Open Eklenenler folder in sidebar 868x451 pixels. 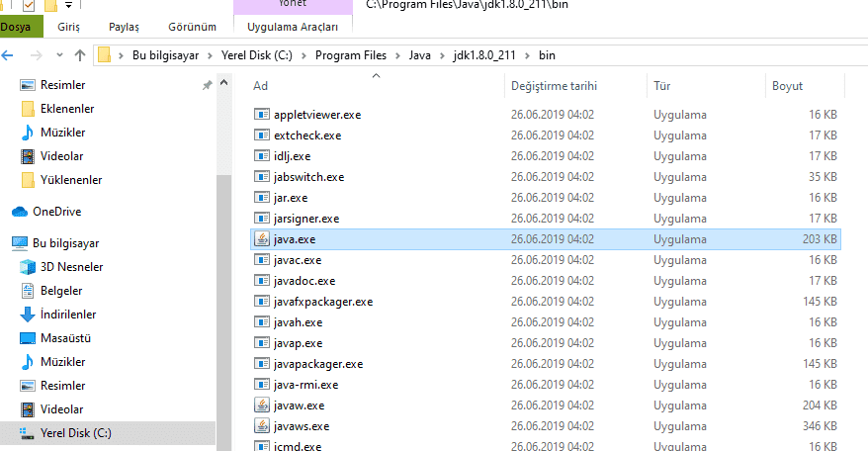click(67, 109)
